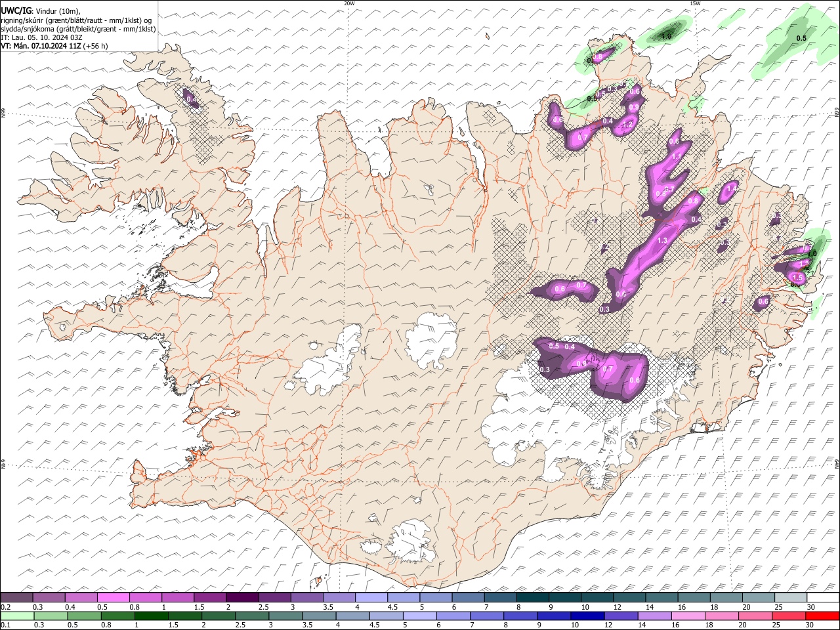Click the '1.3' snowfall value label
Image resolution: width=840 pixels, height=630 pixels.
[x=662, y=241]
